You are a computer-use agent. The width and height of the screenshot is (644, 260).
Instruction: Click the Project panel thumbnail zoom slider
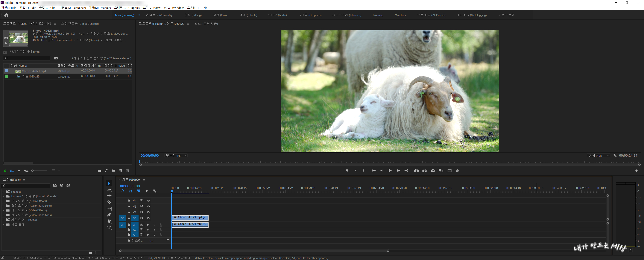[40, 171]
